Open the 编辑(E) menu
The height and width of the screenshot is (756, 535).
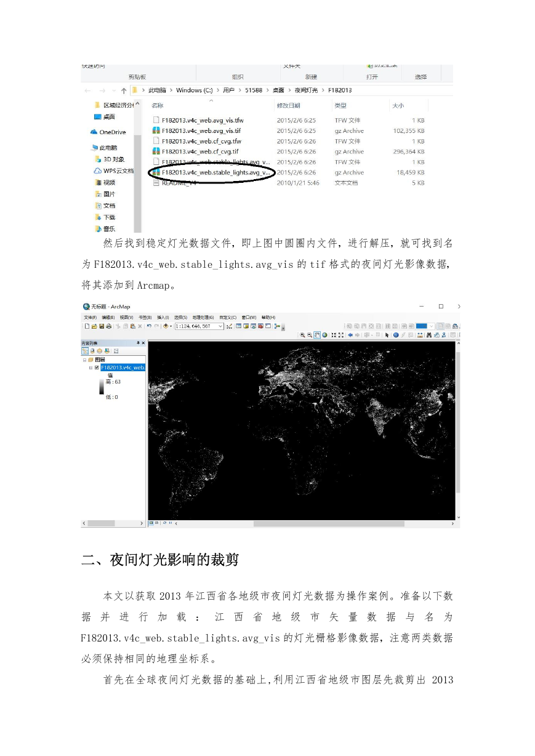pyautogui.click(x=108, y=318)
